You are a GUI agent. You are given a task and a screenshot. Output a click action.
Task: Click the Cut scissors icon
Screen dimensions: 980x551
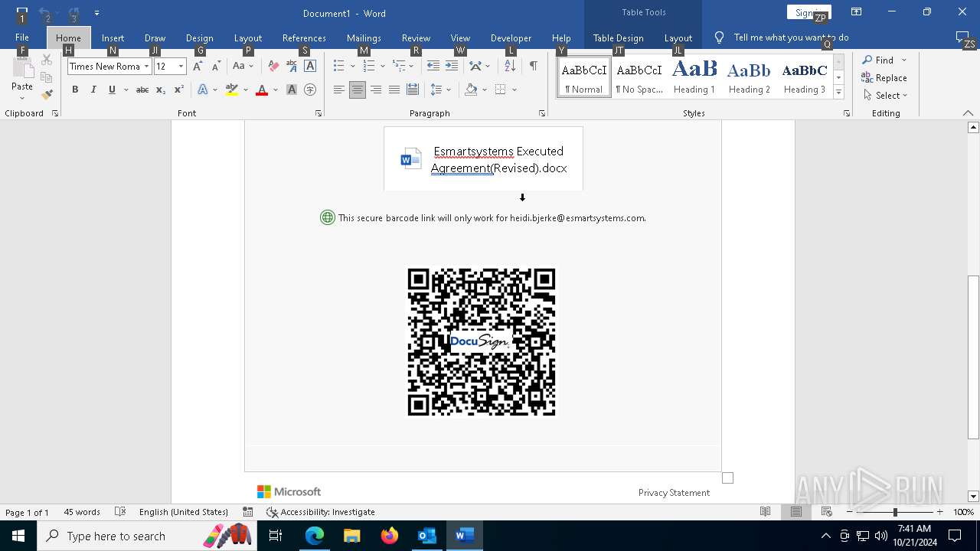coord(47,60)
